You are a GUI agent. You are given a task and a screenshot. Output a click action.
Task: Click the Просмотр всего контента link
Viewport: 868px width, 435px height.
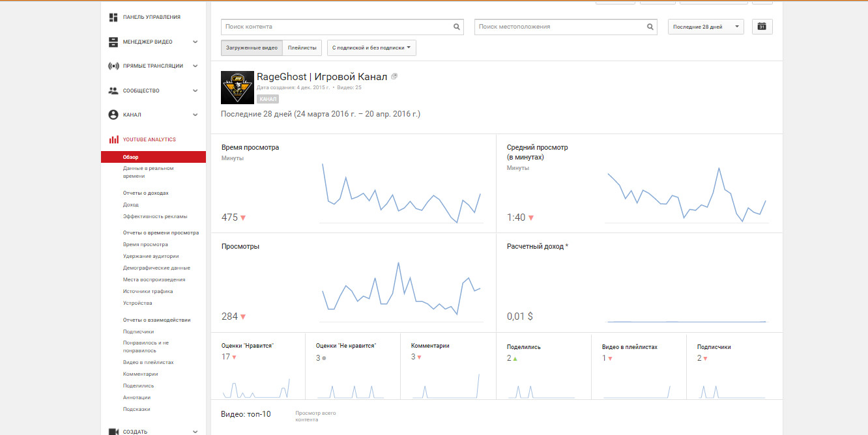pos(315,416)
